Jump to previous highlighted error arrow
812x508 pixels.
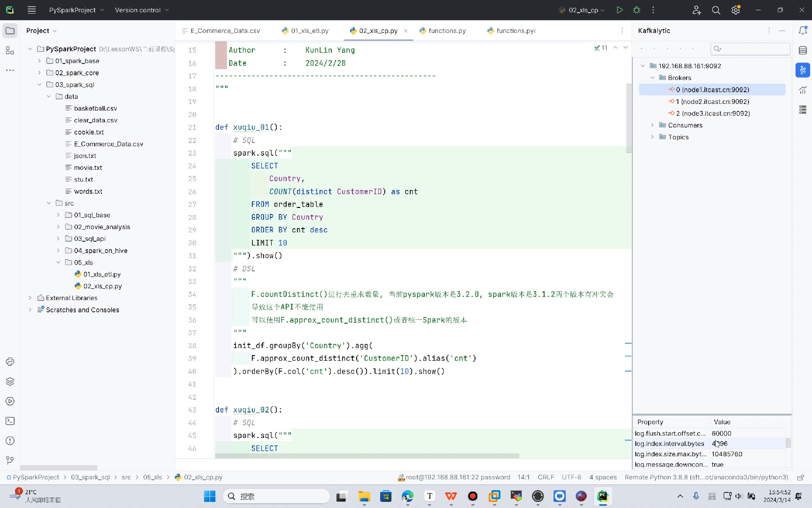[x=615, y=48]
